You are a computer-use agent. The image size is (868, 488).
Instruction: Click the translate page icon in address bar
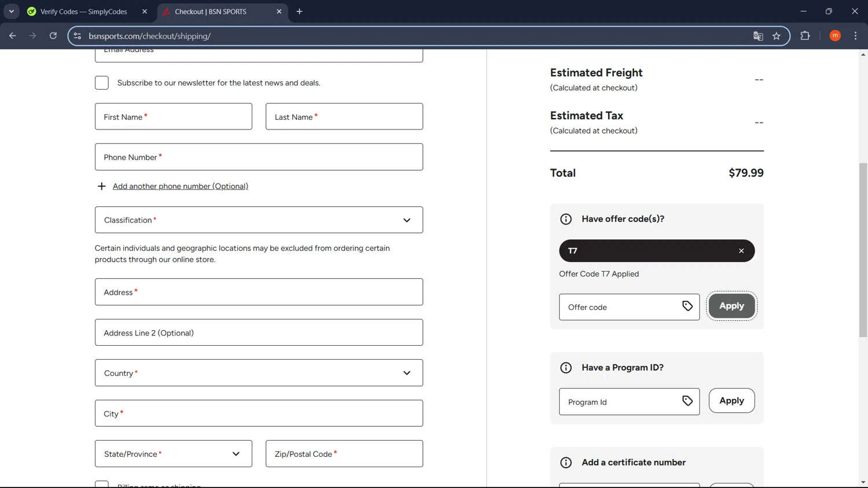pos(757,36)
